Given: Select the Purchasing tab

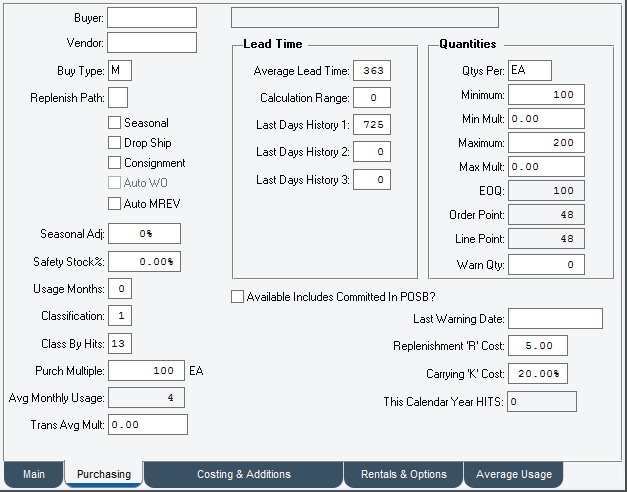Looking at the screenshot, I should [104, 474].
